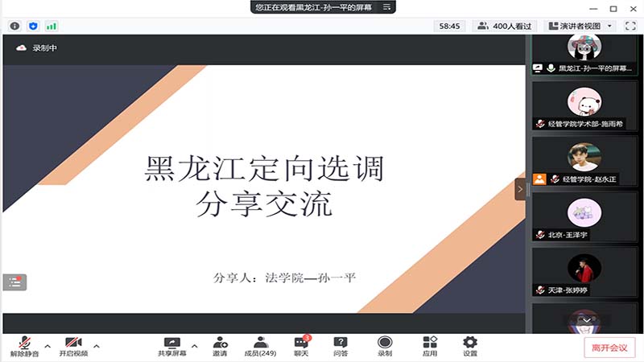This screenshot has height=362, width=644.
Task: Open 设置 settings gear
Action: pos(470,347)
